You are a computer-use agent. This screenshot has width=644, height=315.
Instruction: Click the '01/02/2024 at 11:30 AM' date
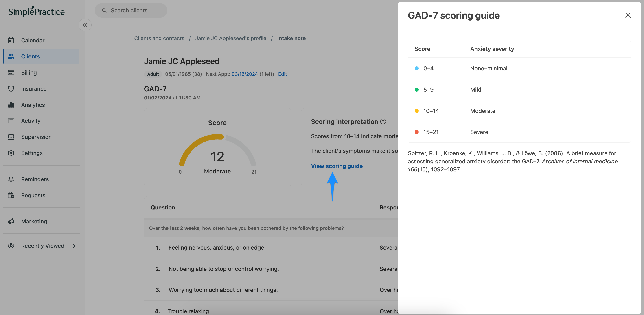tap(172, 98)
